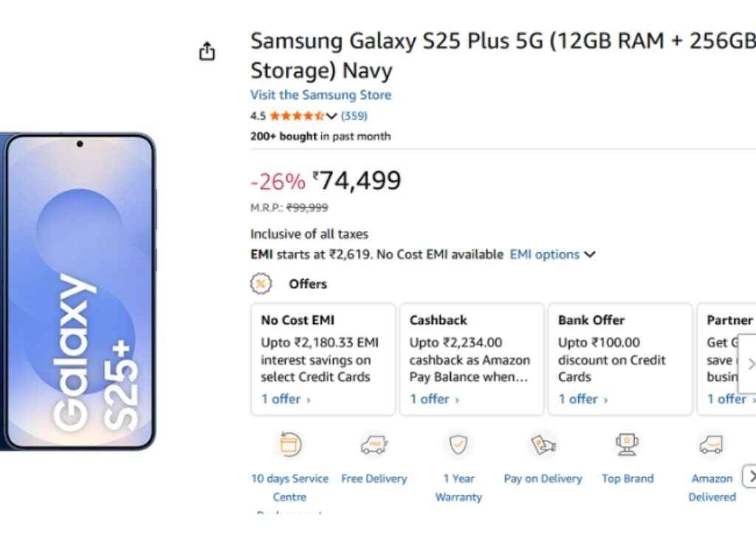
Task: Open the (359) customer reviews
Action: click(x=354, y=116)
